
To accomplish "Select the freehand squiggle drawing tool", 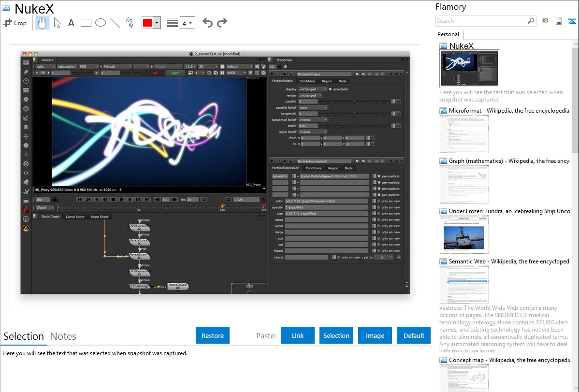I will pos(130,23).
